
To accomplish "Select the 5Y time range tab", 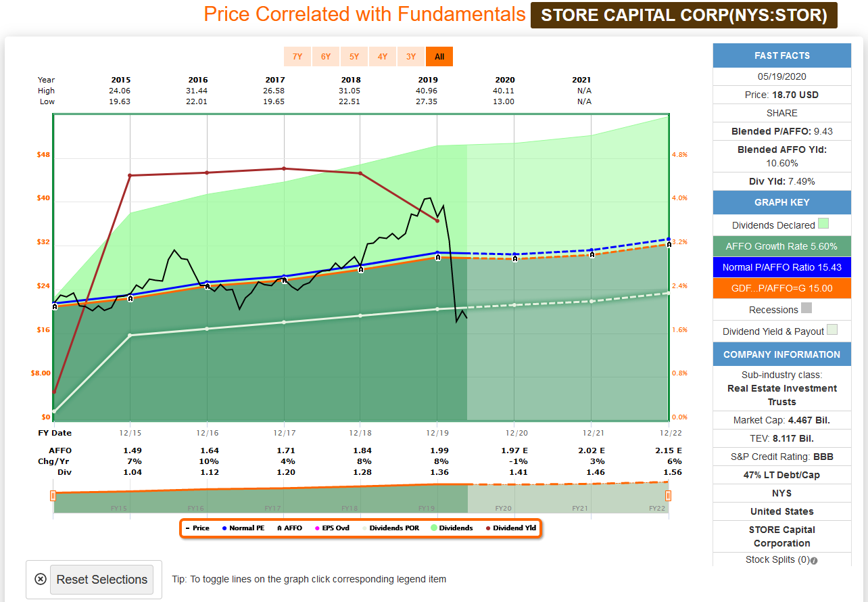I will [x=354, y=57].
